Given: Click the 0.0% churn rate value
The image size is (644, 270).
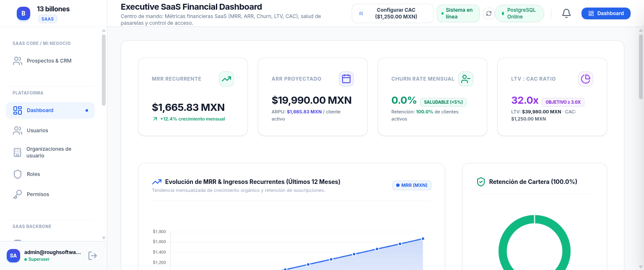Looking at the screenshot, I should pos(404,100).
